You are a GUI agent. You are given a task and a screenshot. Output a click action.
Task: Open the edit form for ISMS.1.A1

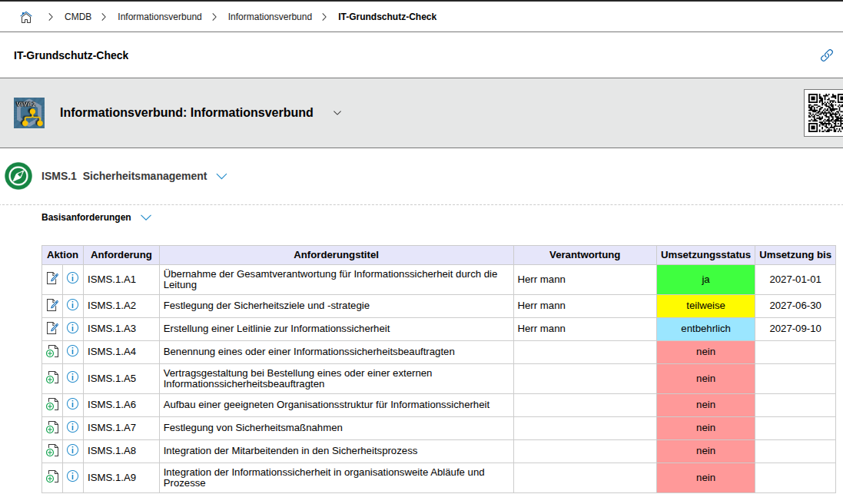[52, 278]
